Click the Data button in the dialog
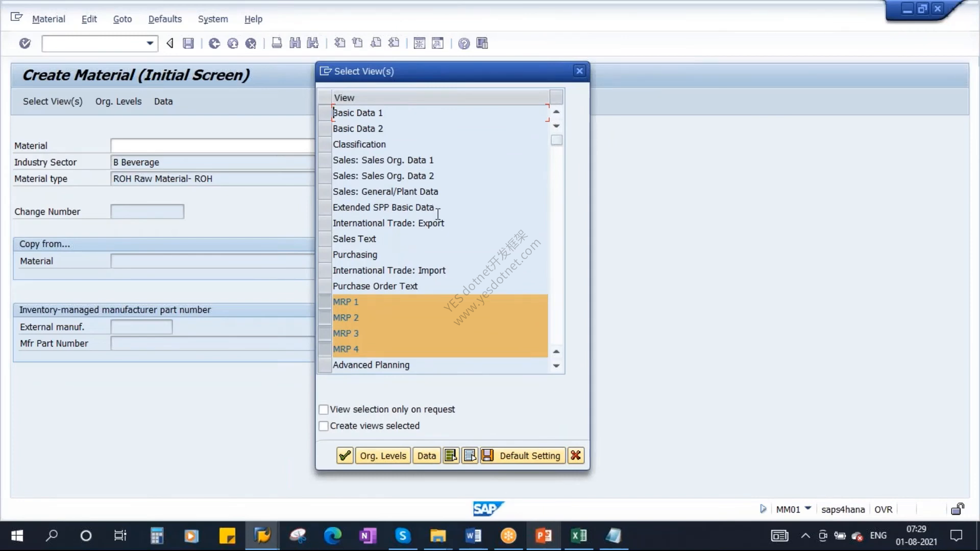980x551 pixels. click(426, 455)
